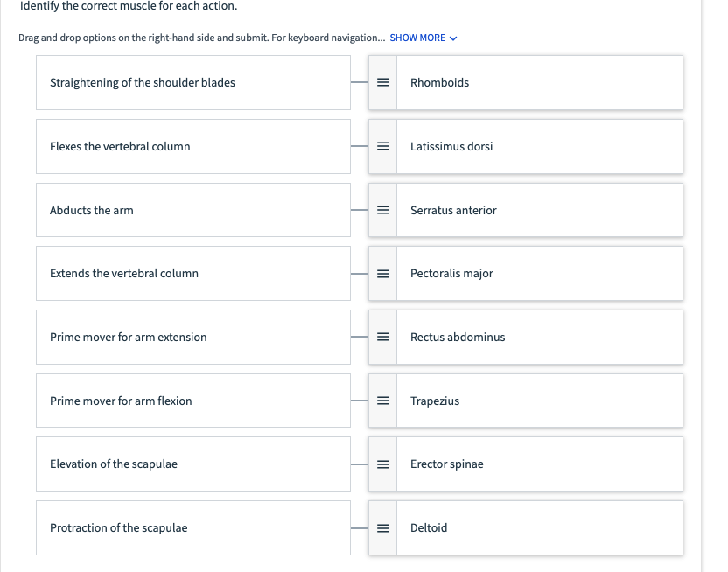The image size is (728, 572).
Task: Grab handle icon for Rectus abdominus
Action: click(x=383, y=337)
